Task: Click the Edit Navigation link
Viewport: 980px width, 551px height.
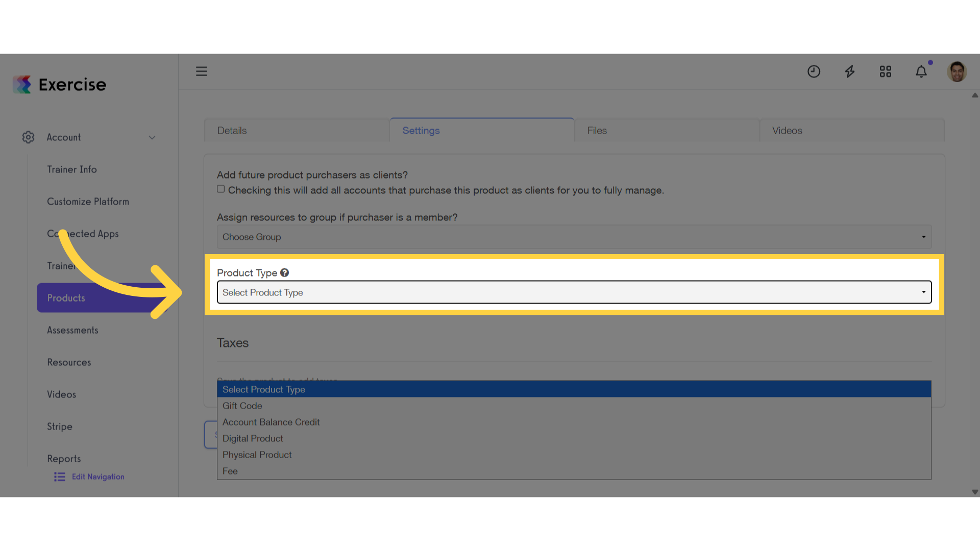Action: tap(98, 477)
